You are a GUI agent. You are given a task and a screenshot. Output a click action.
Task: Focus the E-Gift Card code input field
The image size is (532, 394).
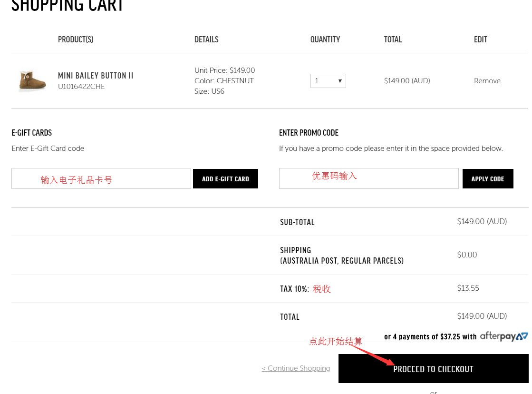101,178
